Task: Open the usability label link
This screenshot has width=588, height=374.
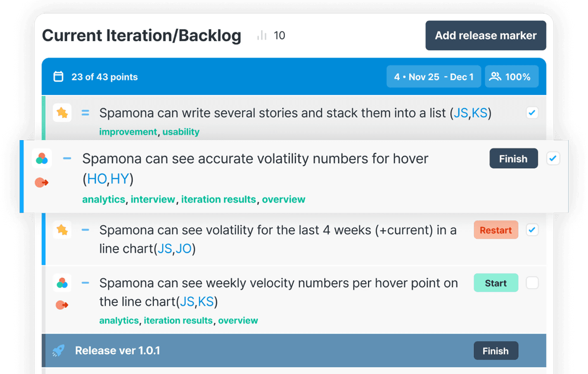Action: coord(181,132)
